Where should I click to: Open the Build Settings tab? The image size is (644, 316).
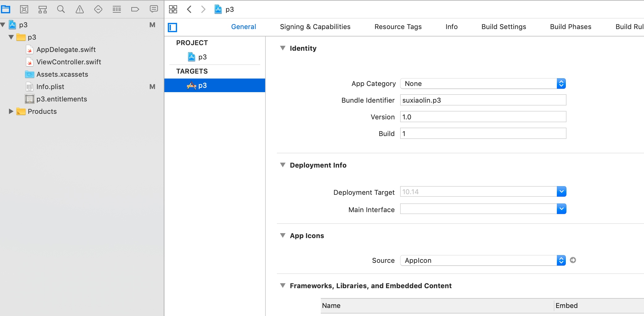504,27
